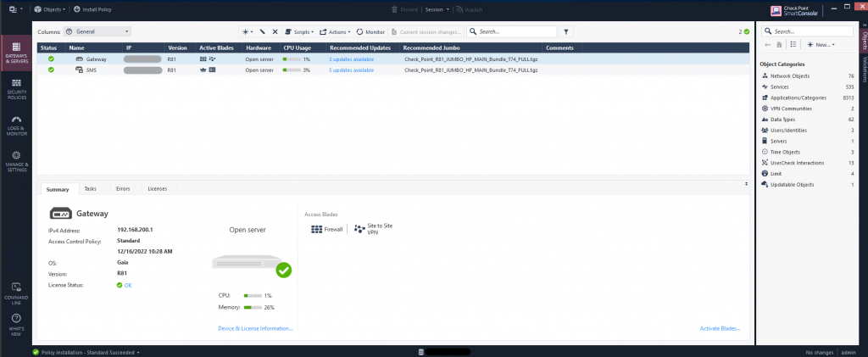Select Network Objects category

(x=788, y=76)
